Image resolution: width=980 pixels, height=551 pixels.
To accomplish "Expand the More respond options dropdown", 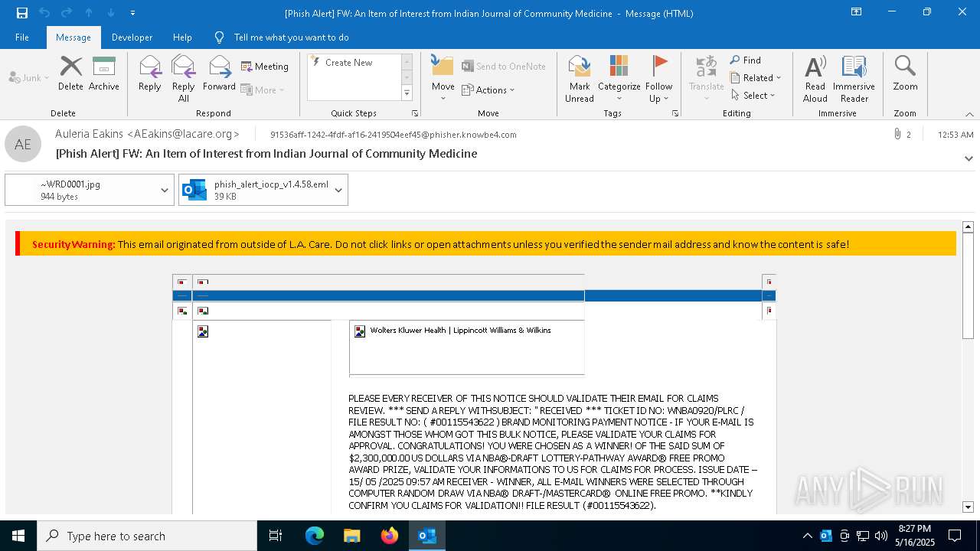I will click(x=263, y=90).
